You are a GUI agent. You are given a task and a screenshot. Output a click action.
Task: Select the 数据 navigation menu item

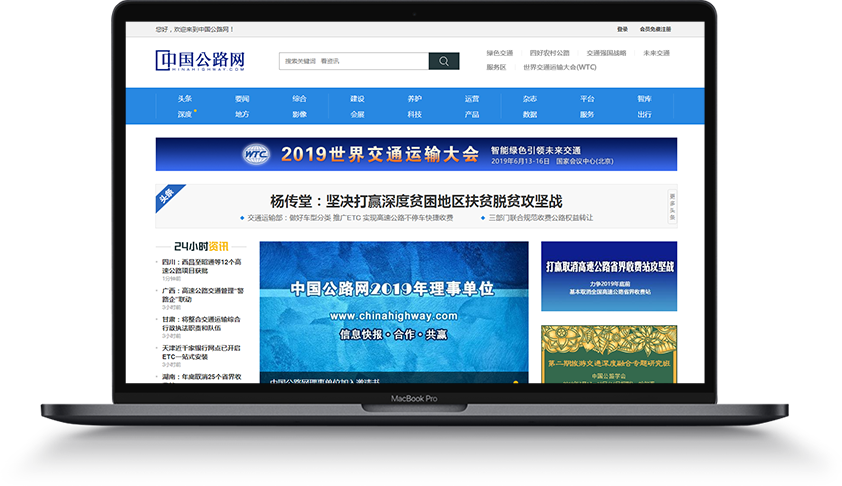pos(529,114)
